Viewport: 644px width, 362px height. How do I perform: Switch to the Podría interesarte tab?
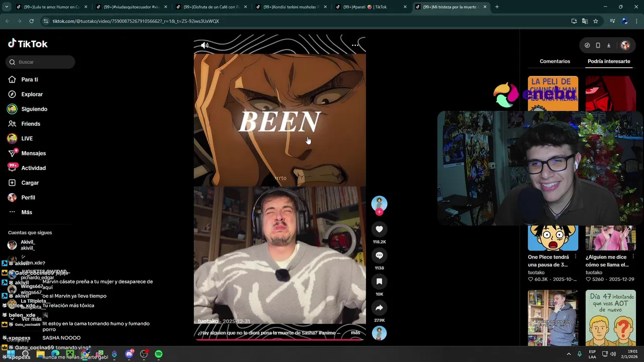(609, 61)
